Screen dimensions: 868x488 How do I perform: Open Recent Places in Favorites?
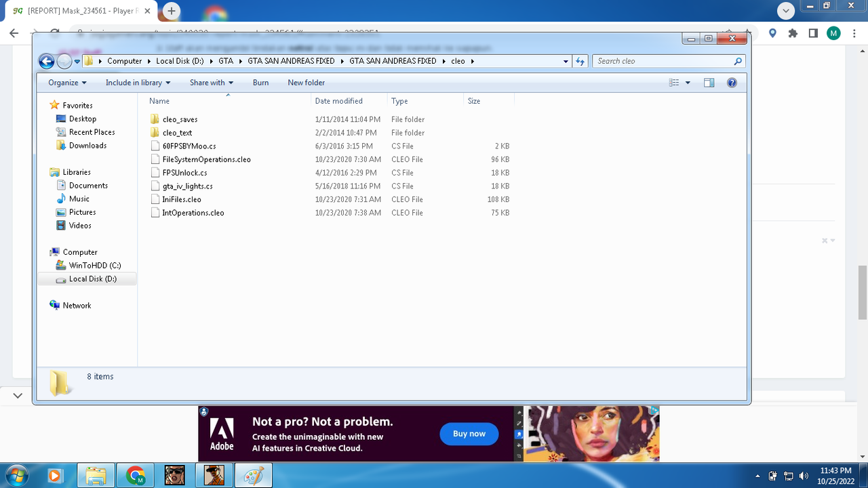point(92,132)
